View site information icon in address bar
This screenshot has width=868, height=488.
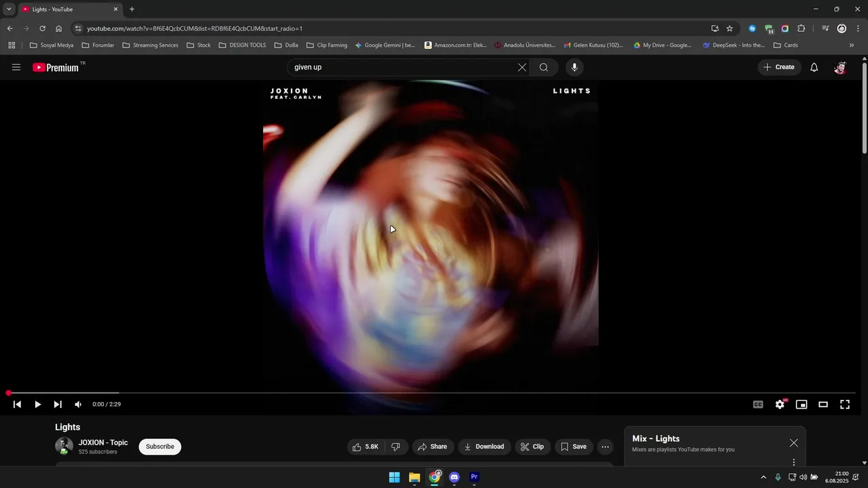[78, 28]
